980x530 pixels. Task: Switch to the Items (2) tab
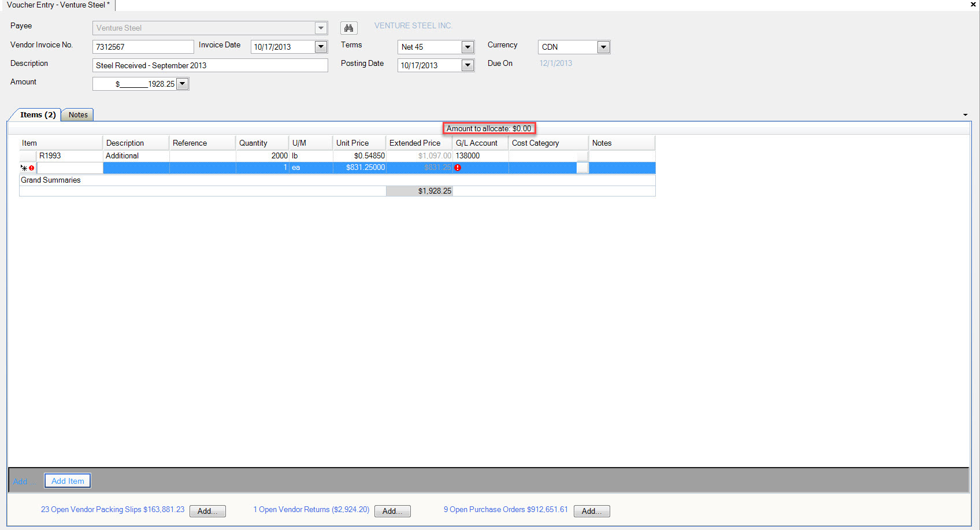click(38, 114)
